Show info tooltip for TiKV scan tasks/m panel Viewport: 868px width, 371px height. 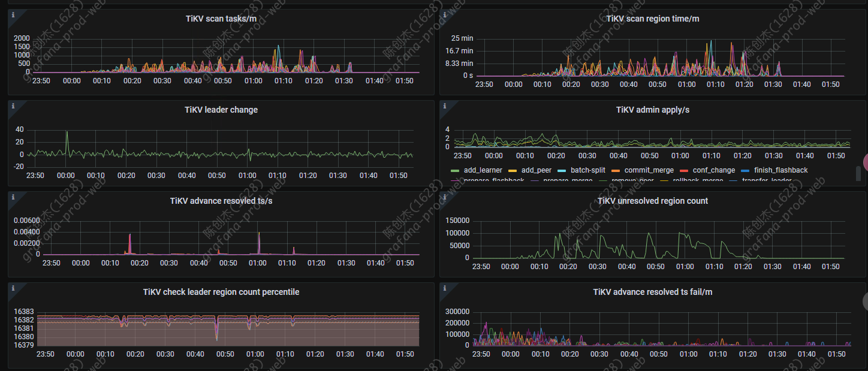pyautogui.click(x=13, y=14)
